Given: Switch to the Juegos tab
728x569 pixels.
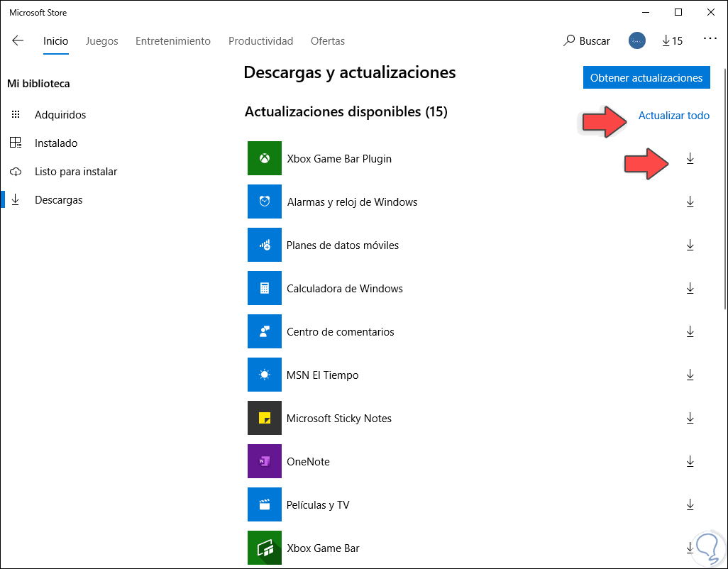Looking at the screenshot, I should [101, 40].
